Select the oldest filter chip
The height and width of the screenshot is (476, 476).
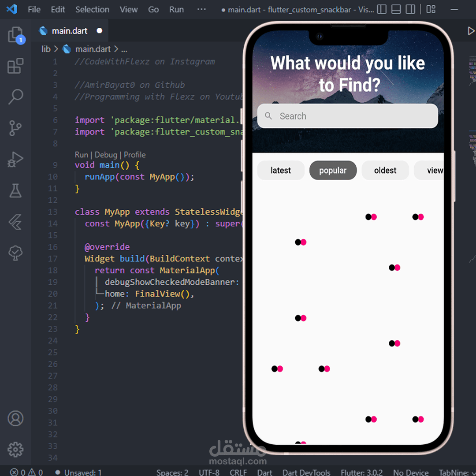coord(385,170)
